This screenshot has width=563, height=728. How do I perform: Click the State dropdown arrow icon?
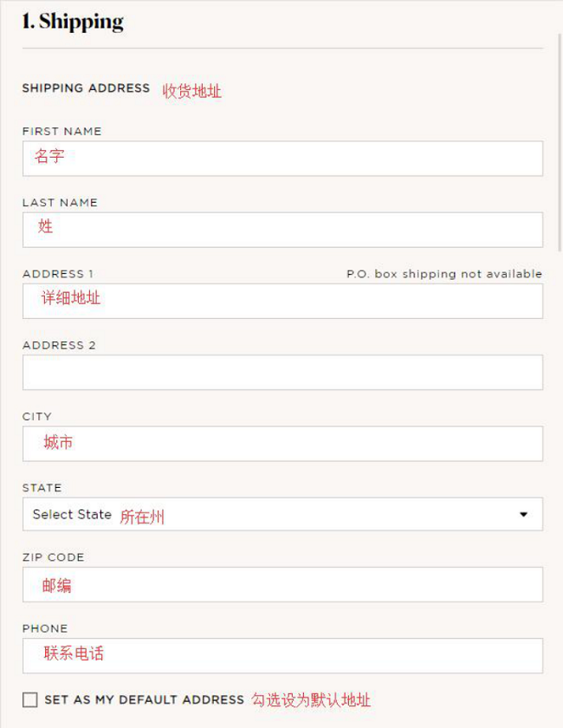point(523,515)
